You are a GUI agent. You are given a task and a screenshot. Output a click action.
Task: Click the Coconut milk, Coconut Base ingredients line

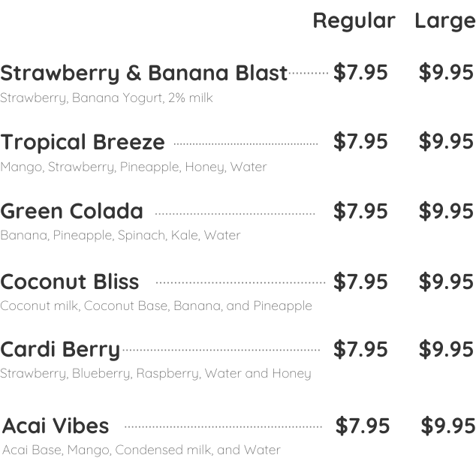[x=156, y=306]
